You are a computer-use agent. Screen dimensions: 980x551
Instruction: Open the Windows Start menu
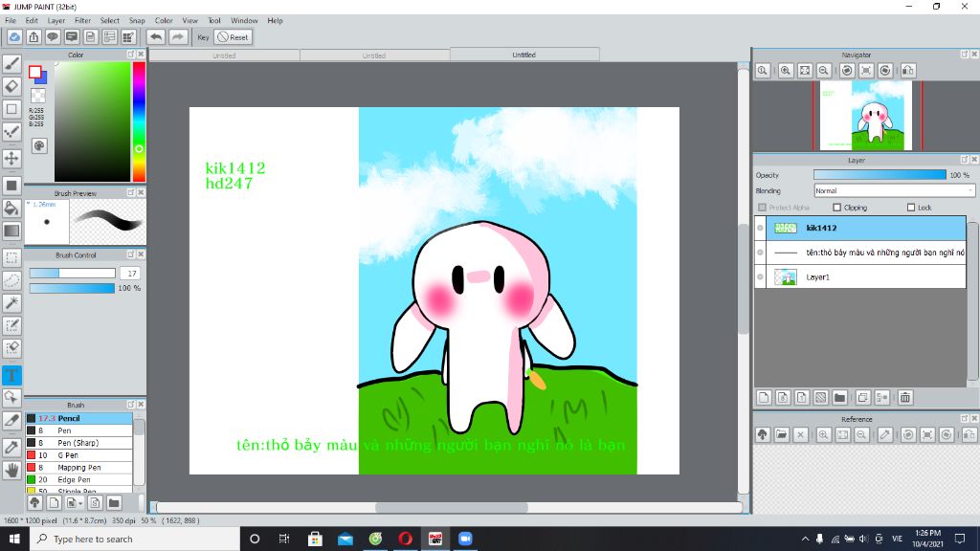14,539
